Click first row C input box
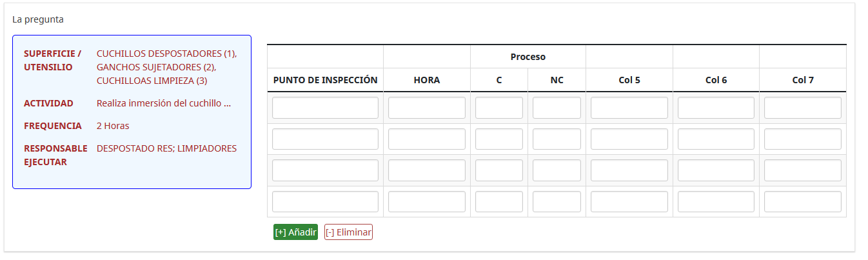Image resolution: width=868 pixels, height=260 pixels. [499, 108]
